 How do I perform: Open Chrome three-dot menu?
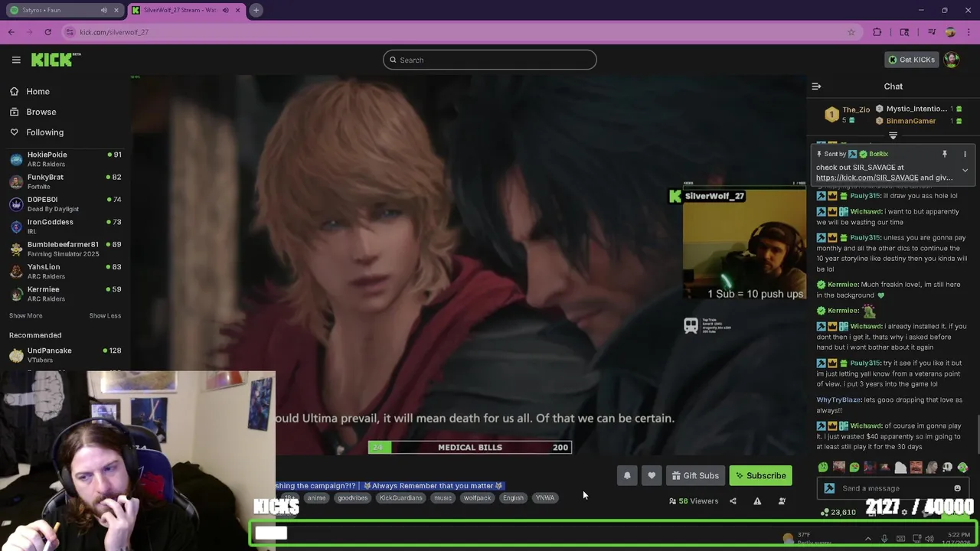(x=969, y=32)
